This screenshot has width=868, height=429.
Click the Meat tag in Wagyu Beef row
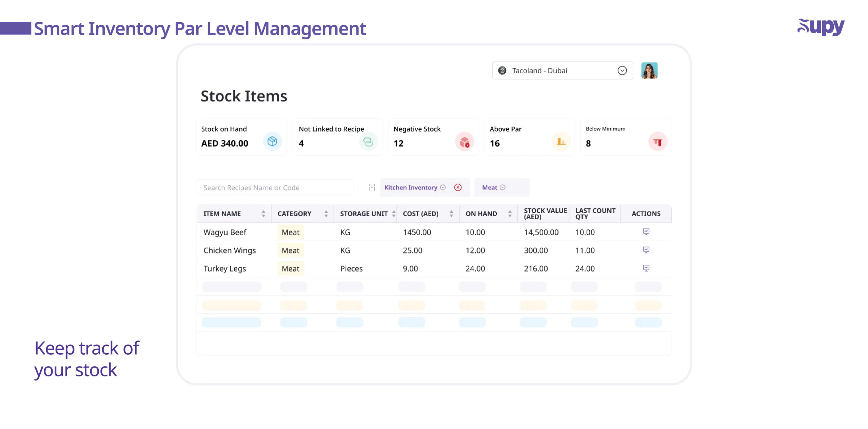pos(291,232)
